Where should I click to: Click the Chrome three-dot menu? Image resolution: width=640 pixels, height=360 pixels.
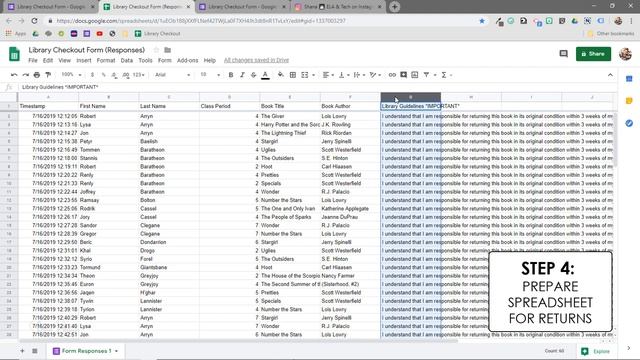pos(632,21)
